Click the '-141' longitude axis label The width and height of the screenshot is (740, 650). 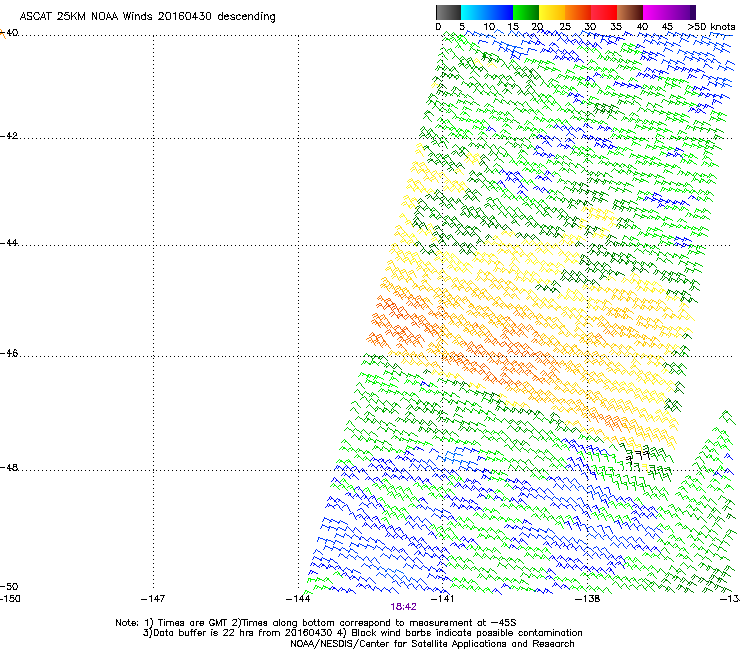(443, 599)
